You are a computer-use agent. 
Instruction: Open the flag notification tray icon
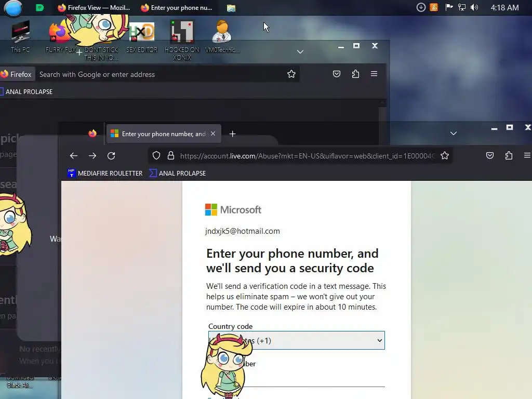449,7
